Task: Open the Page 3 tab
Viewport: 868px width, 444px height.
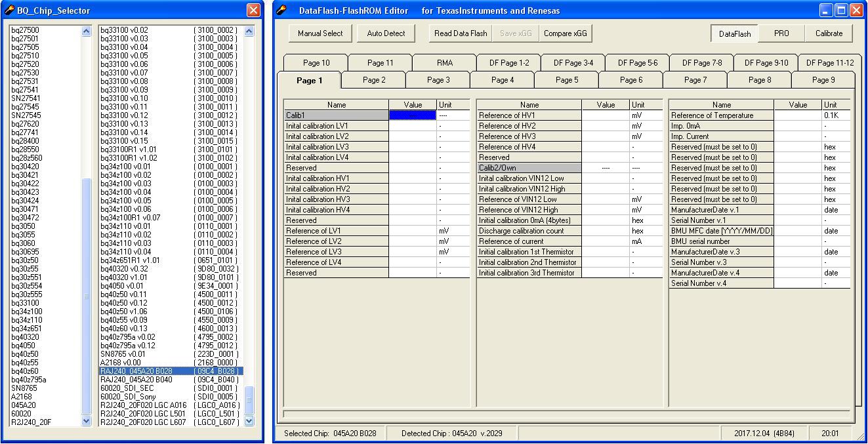Action: pyautogui.click(x=438, y=80)
